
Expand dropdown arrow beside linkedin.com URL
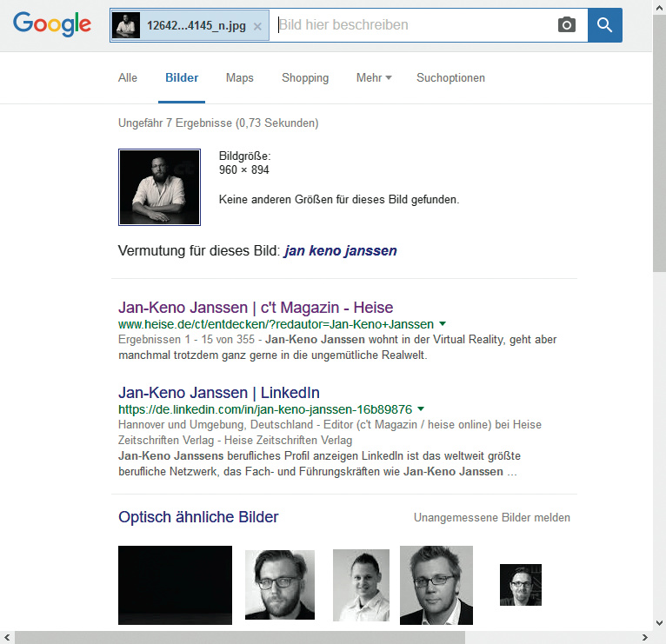pos(421,409)
